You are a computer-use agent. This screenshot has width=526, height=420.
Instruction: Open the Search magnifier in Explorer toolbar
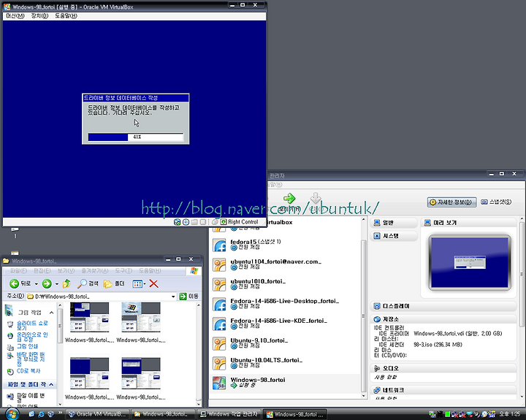[x=88, y=284]
